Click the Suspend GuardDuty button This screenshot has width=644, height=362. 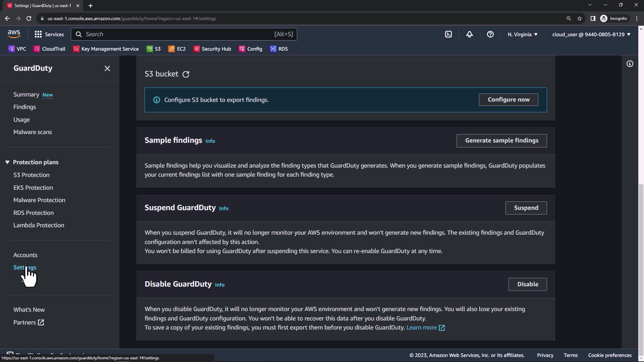pos(526,208)
